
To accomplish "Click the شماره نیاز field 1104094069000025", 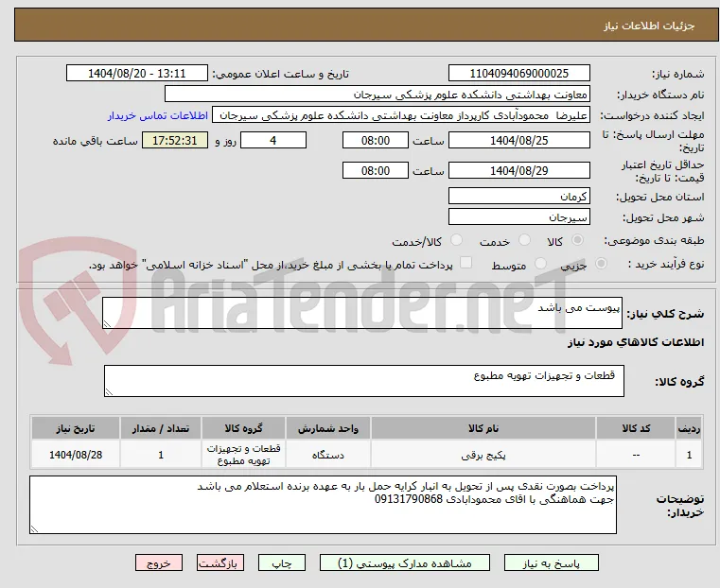I will (518, 74).
